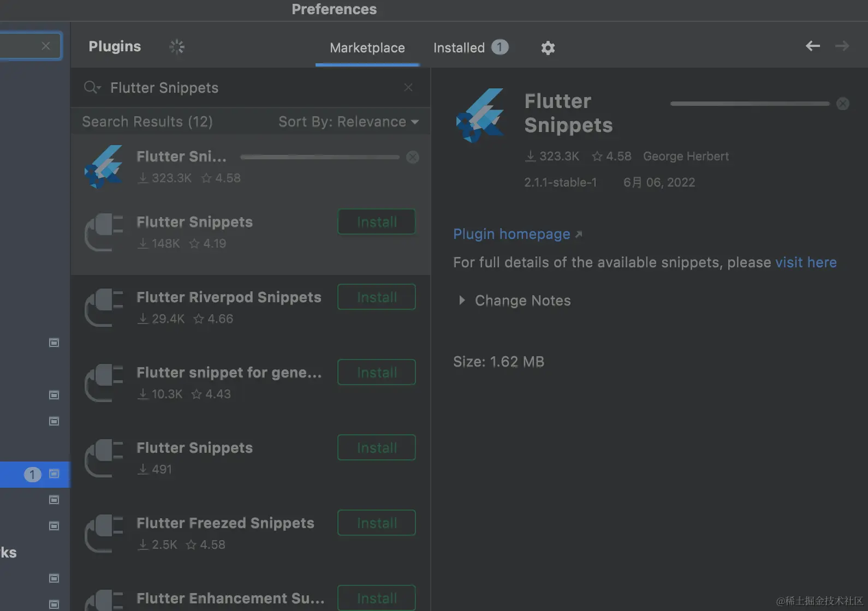Select the Flutter Enhancement Su... title
The width and height of the screenshot is (868, 611).
230,598
